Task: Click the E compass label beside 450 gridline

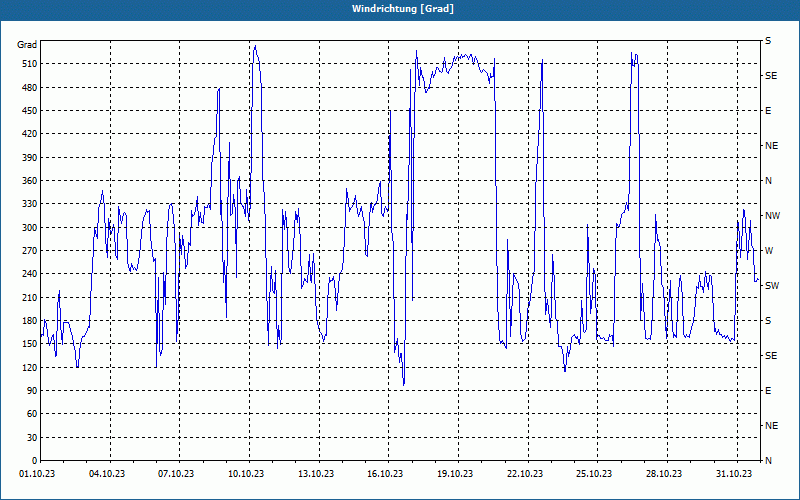Action: click(768, 111)
